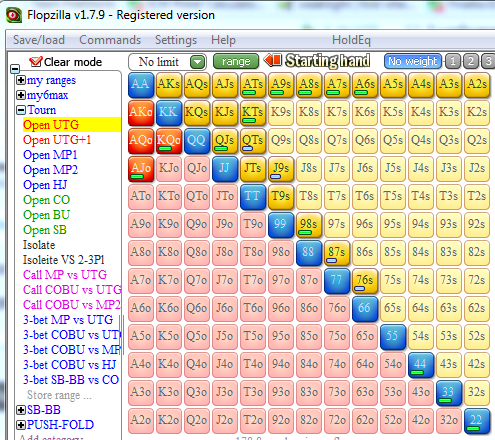The height and width of the screenshot is (440, 495).
Task: Select the Open BU range
Action: click(x=47, y=215)
